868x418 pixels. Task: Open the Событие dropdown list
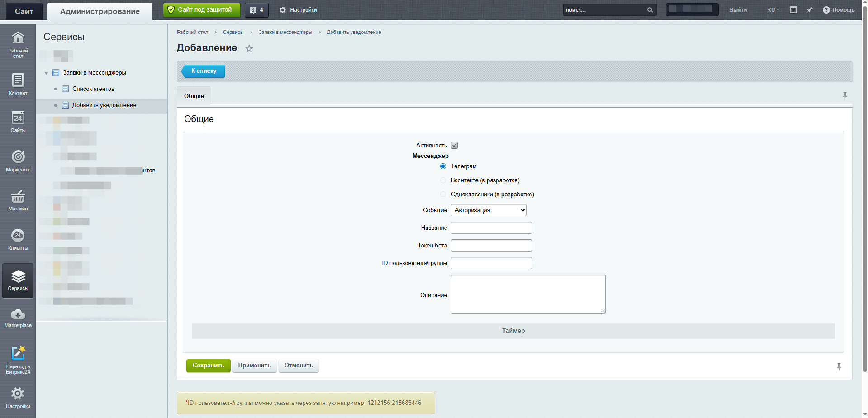point(489,210)
